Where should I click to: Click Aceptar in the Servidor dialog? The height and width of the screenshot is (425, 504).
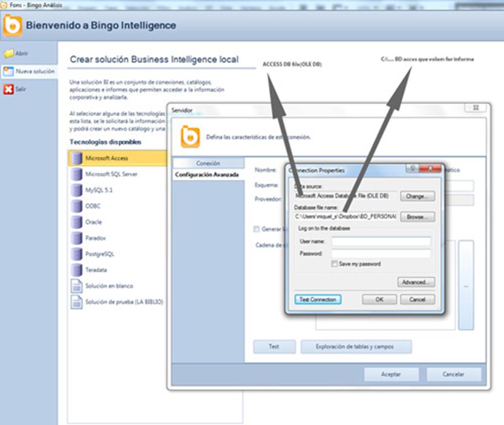pos(391,374)
